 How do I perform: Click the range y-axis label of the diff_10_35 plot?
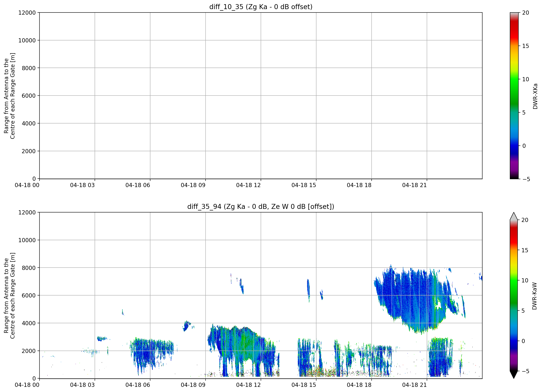[9, 96]
